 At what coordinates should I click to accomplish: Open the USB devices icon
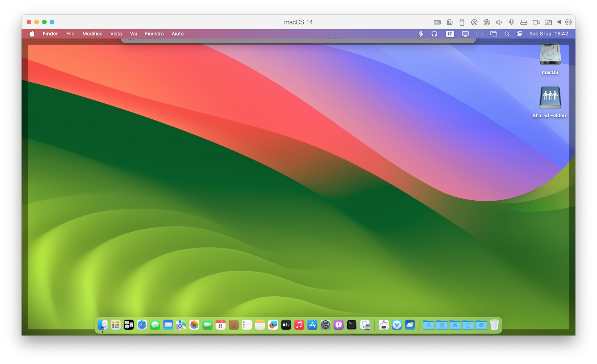[x=462, y=22]
